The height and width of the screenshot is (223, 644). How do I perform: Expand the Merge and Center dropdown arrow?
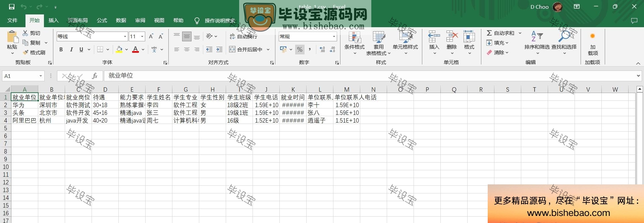pos(268,49)
